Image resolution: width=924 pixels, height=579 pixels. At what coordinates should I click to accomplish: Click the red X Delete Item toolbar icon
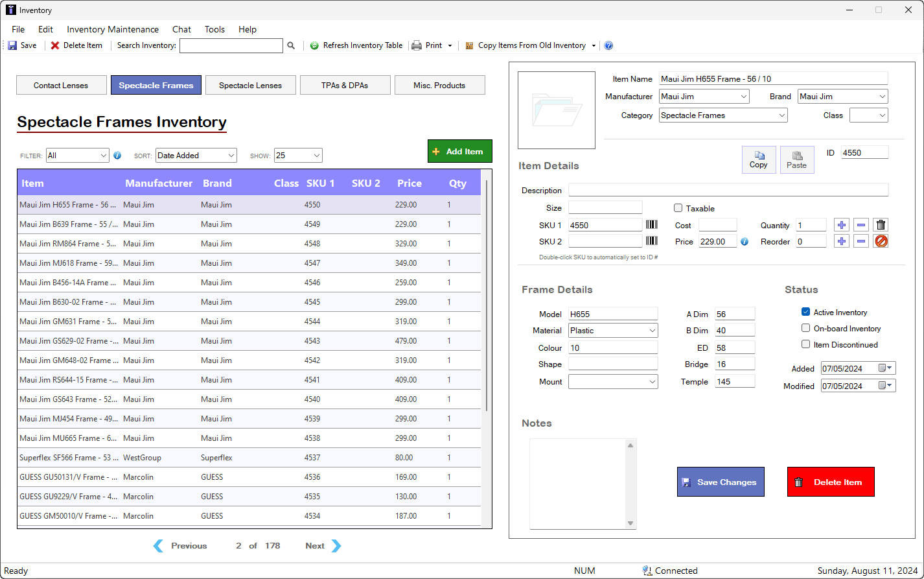(x=55, y=45)
